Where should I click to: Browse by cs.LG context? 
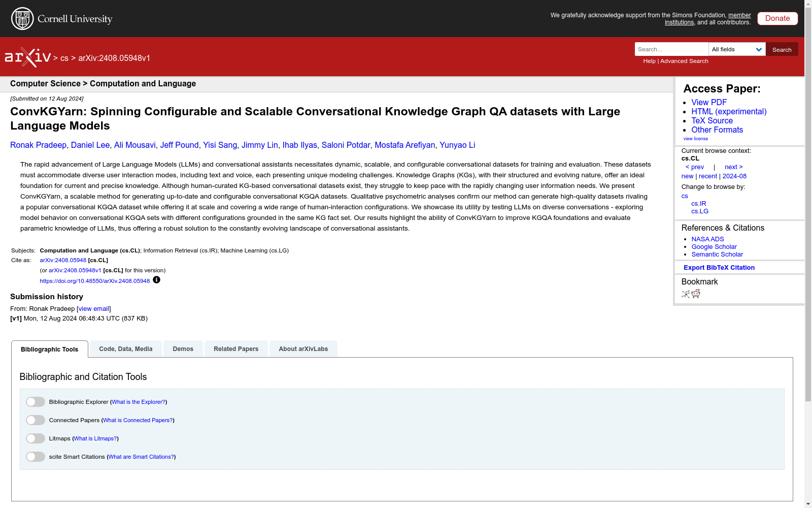tap(700, 211)
